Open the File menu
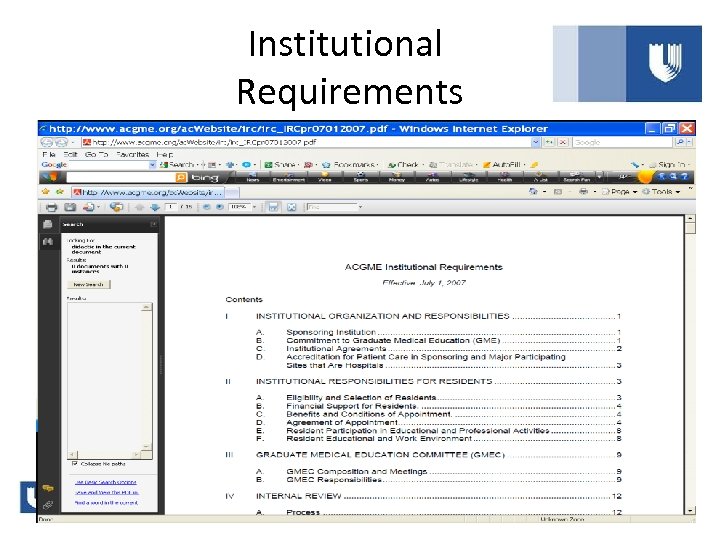The height and width of the screenshot is (540, 720). (x=49, y=154)
